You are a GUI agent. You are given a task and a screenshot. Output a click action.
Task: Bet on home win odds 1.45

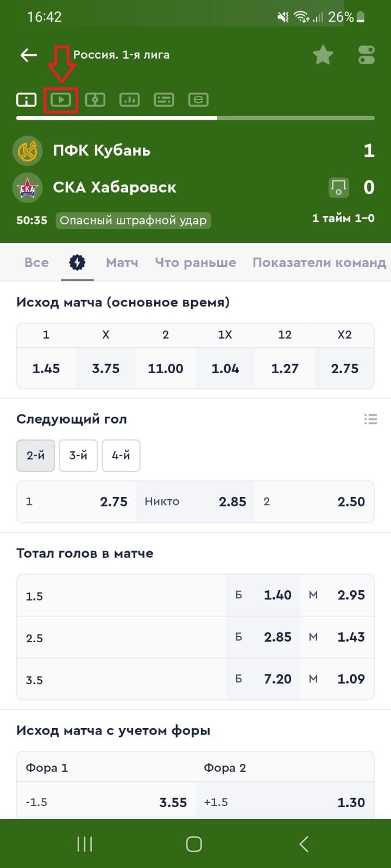pyautogui.click(x=46, y=369)
